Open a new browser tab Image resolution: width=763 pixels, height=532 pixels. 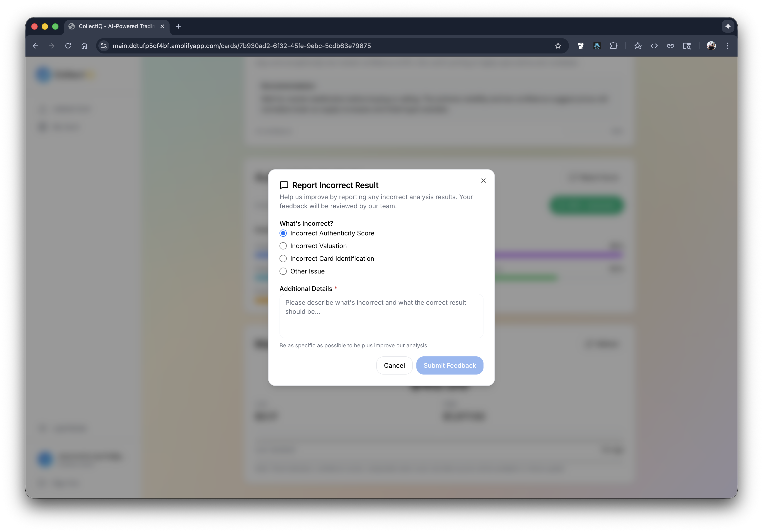coord(178,26)
